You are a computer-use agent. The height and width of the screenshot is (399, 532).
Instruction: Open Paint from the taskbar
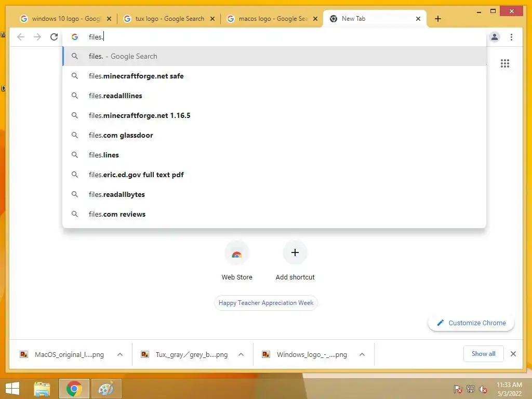click(x=106, y=389)
